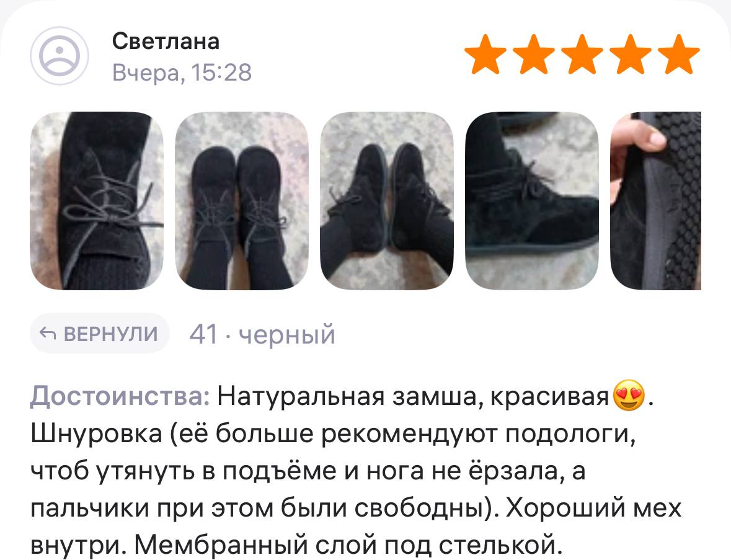Click the return arrow icon beside ВЕРНУЛИ
The height and width of the screenshot is (560, 731).
pyautogui.click(x=48, y=334)
